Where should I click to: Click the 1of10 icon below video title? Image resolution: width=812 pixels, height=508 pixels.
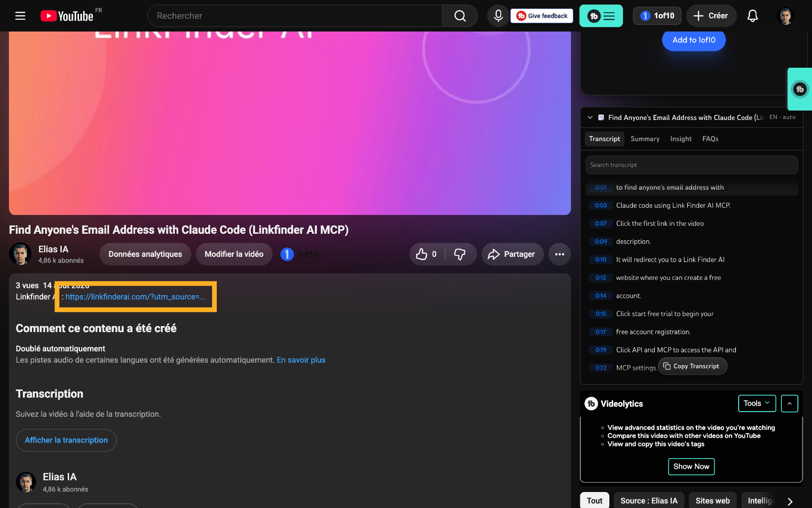point(287,254)
